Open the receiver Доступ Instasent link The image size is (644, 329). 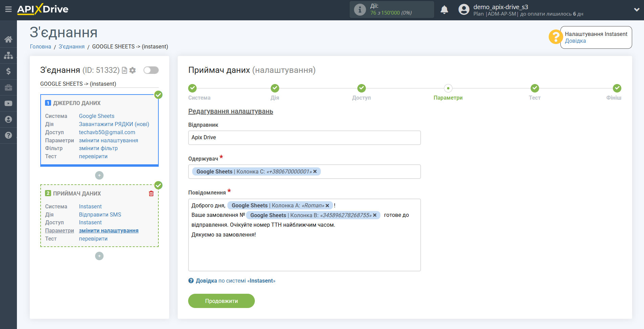click(x=90, y=222)
